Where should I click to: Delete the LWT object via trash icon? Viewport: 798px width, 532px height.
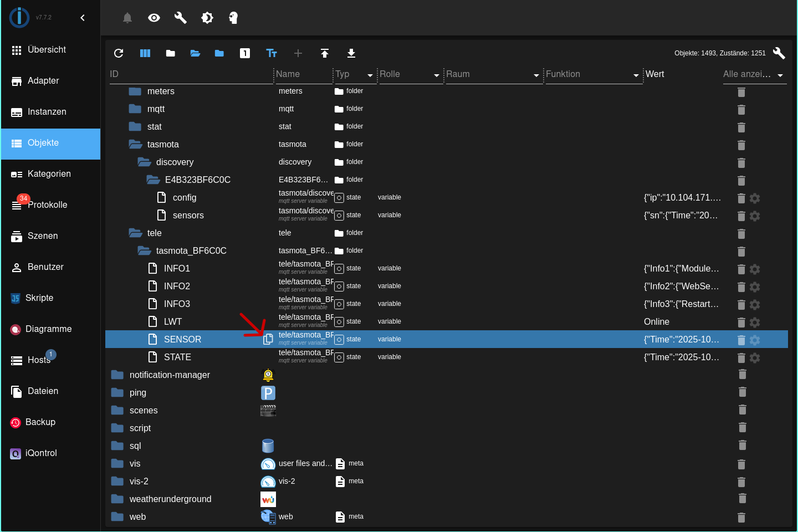[x=741, y=322]
